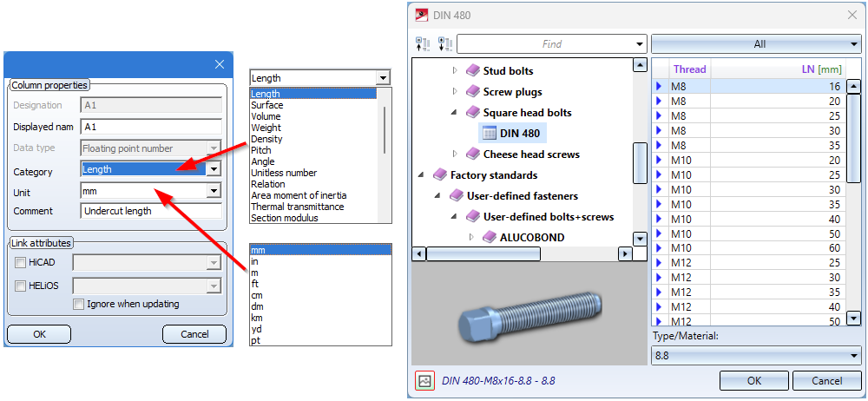Screen dimensions: 868x401
Task: Click Cancel in Column properties dialog
Action: [194, 334]
